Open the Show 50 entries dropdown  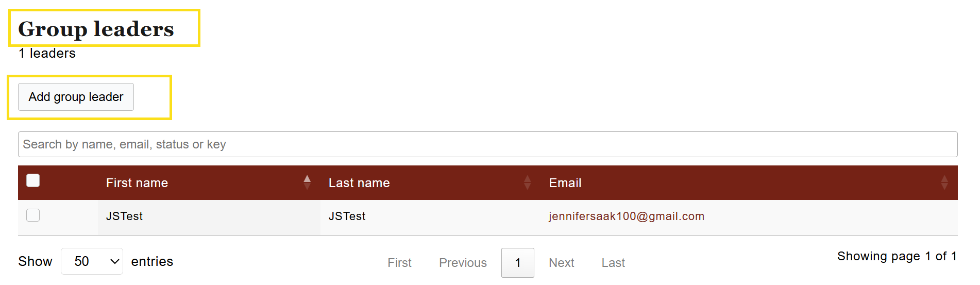(x=92, y=261)
